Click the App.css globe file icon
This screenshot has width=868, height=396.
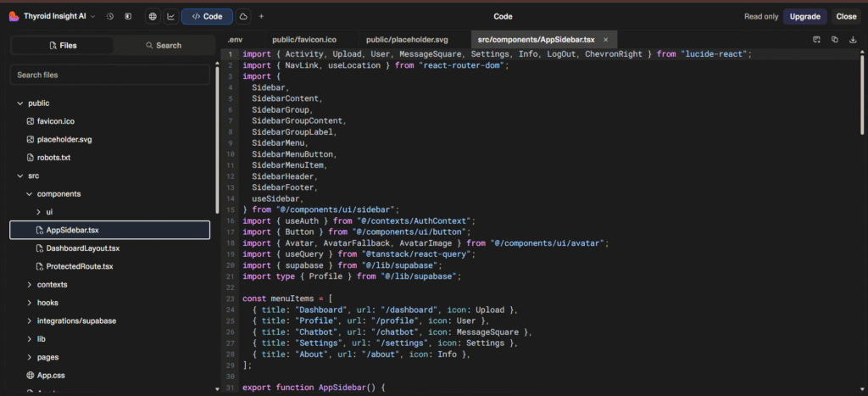coord(31,376)
